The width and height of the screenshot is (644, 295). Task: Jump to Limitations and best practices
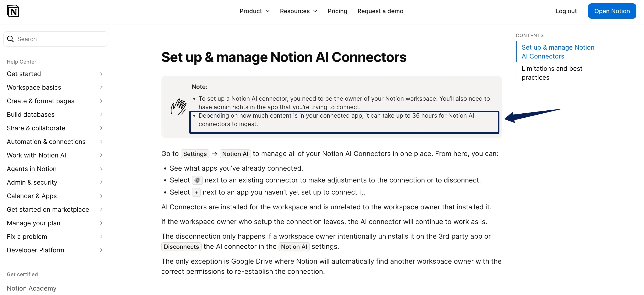(552, 73)
